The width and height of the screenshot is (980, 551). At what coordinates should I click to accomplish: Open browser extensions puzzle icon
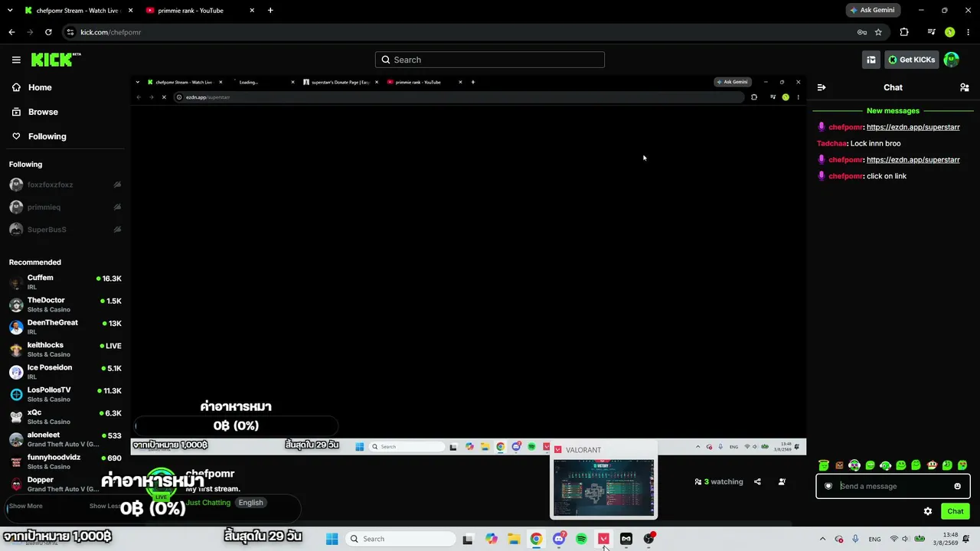(x=904, y=32)
